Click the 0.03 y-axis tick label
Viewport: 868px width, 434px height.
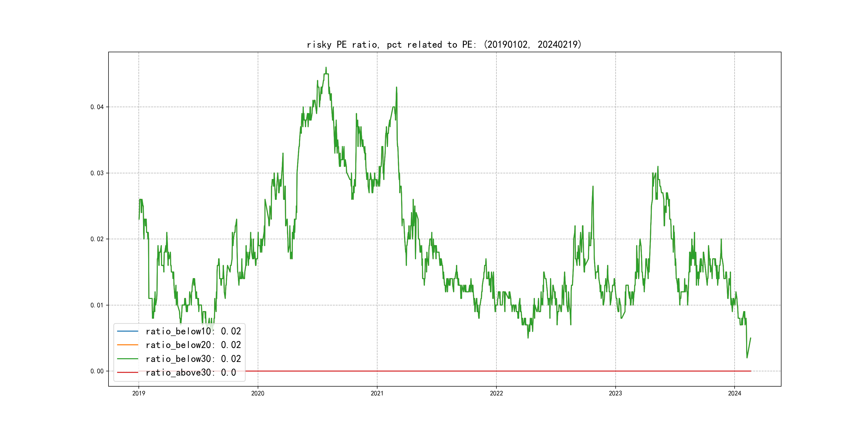coord(97,173)
